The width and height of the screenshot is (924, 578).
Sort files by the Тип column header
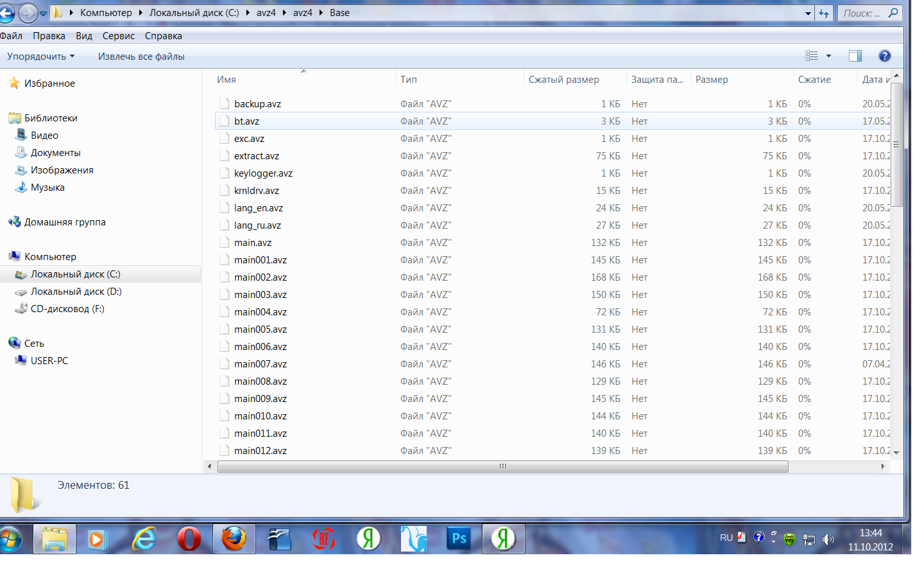(460, 79)
